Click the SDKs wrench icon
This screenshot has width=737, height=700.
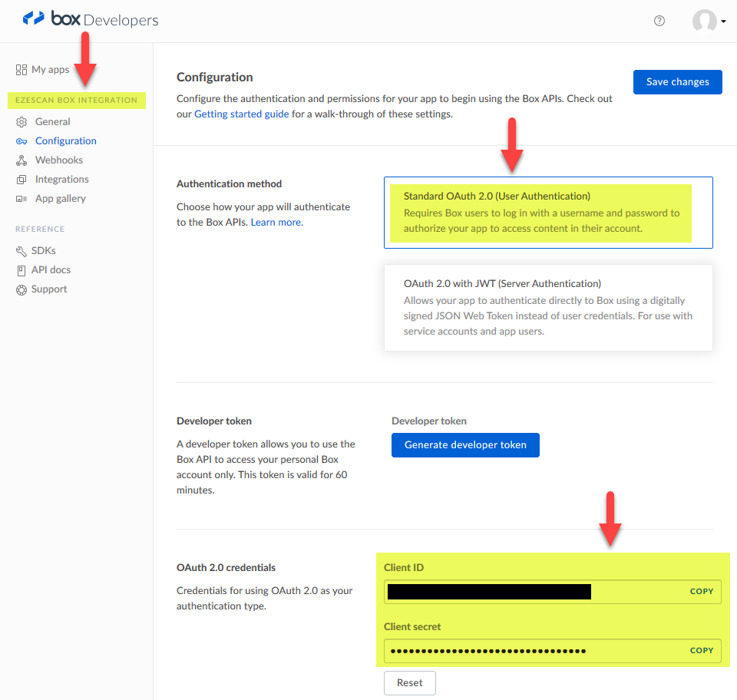(21, 251)
